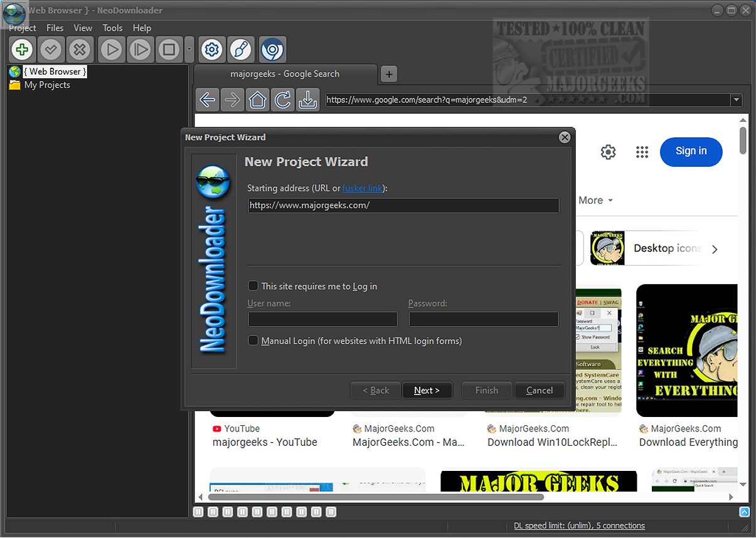Open the Files menu
Image resolution: width=756 pixels, height=538 pixels.
[55, 28]
